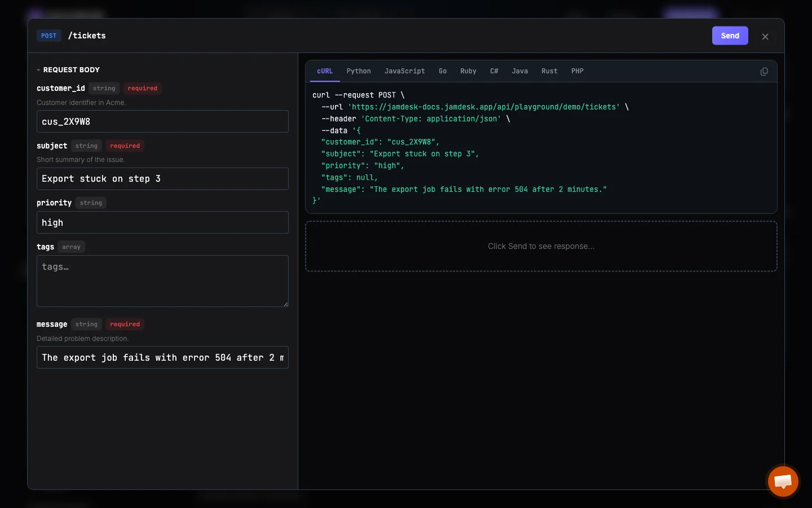Open the C# example tab
812x508 pixels.
click(x=494, y=71)
